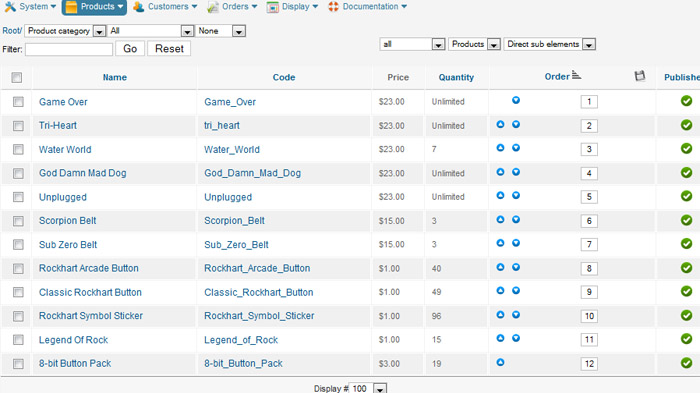Check the 8-bit Button Pack checkbox
Viewport: 700px width, 393px height.
pos(18,364)
